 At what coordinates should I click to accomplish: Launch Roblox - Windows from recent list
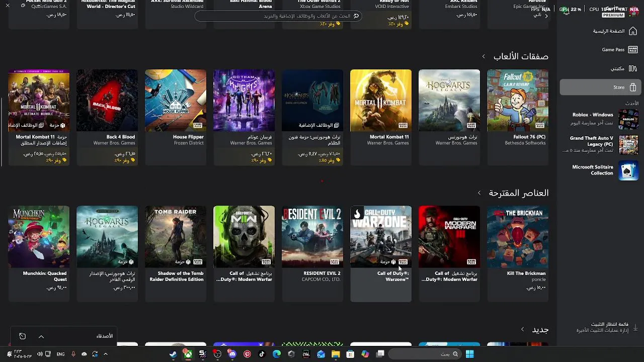[x=600, y=119]
